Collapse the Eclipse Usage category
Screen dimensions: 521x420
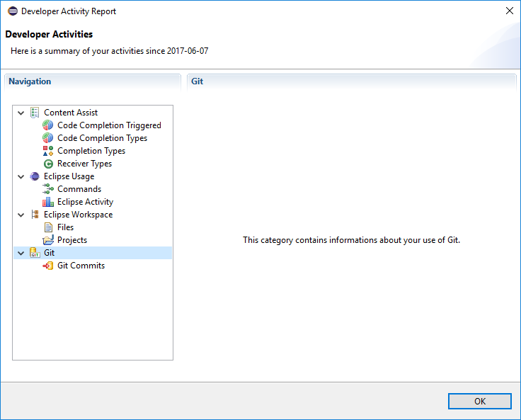[21, 176]
